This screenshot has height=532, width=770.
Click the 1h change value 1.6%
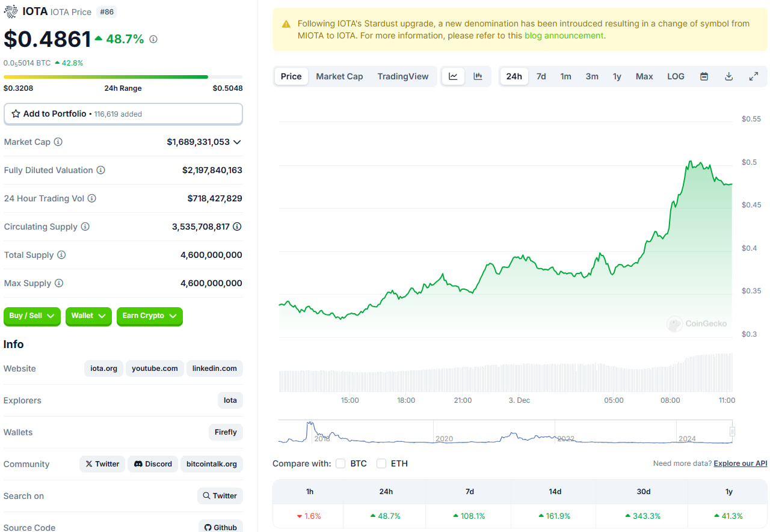(x=308, y=516)
